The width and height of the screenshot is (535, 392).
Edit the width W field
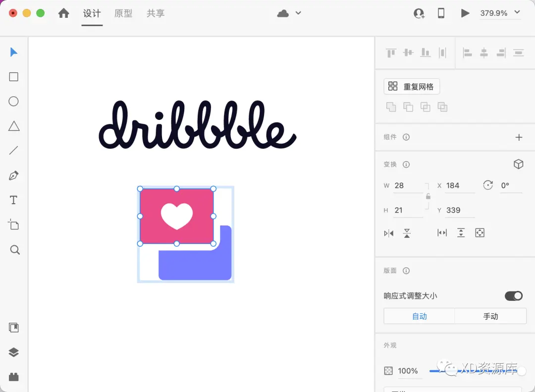click(408, 185)
